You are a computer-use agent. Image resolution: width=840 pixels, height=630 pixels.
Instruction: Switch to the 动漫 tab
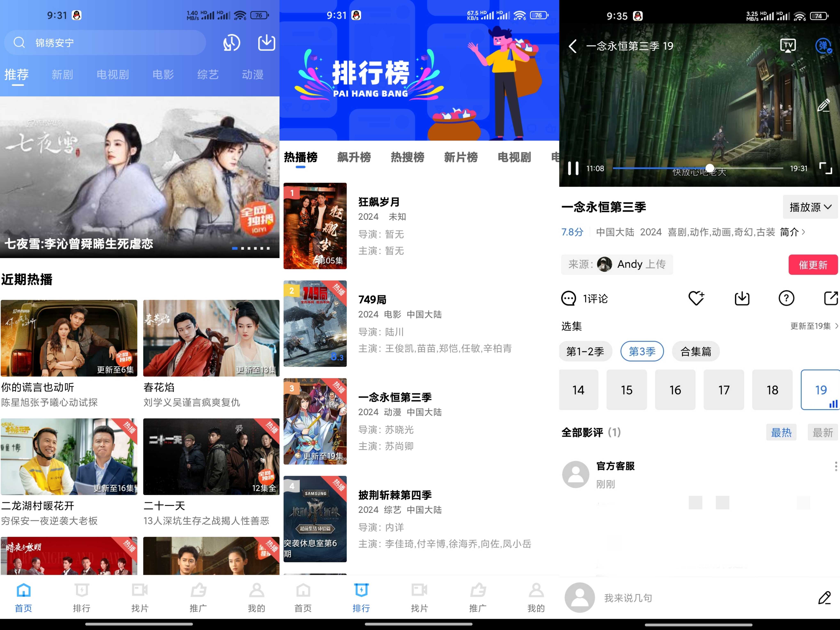252,74
